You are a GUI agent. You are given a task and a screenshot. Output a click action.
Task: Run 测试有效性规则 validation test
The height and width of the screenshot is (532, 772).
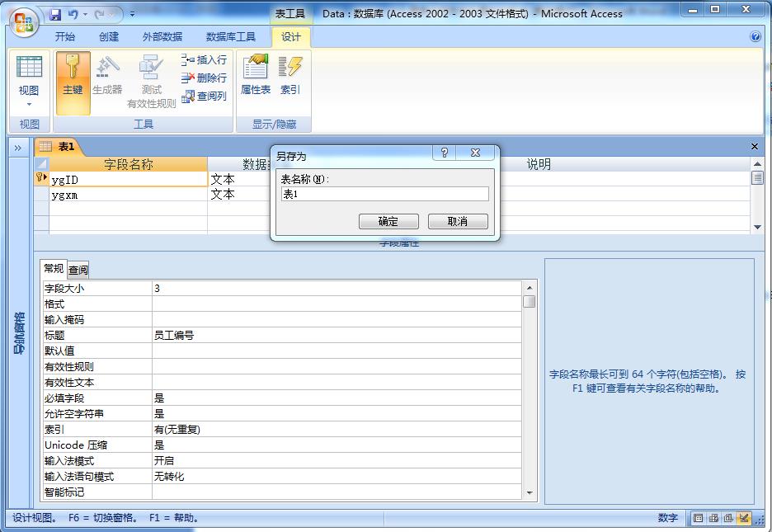point(151,82)
